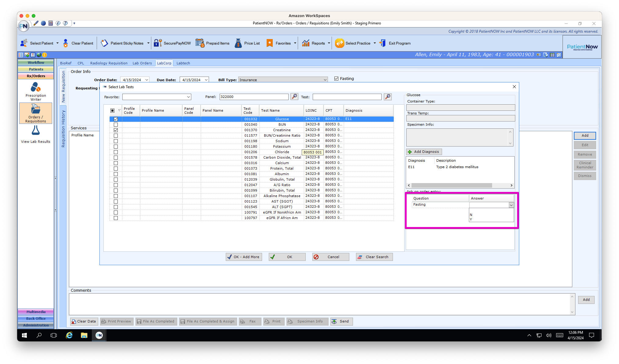Uncheck the Fasting checkbox in Order Info
Image resolution: width=619 pixels, height=364 pixels.
336,78
